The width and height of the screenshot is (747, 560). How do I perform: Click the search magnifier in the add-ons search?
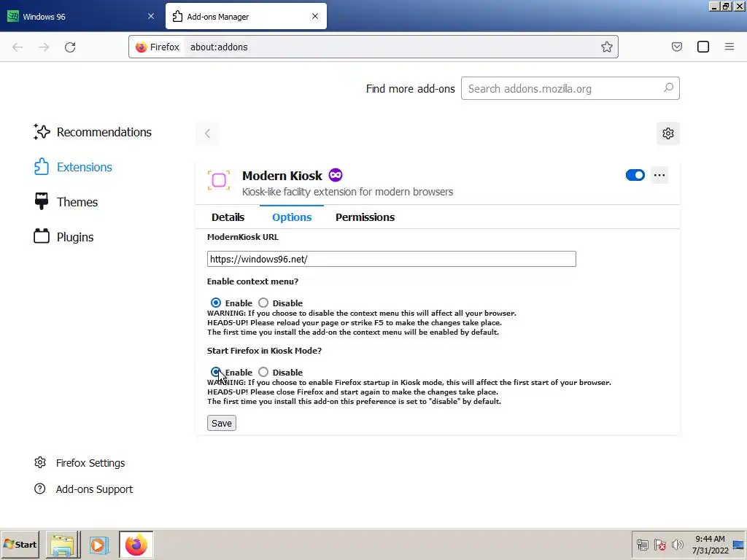(668, 88)
